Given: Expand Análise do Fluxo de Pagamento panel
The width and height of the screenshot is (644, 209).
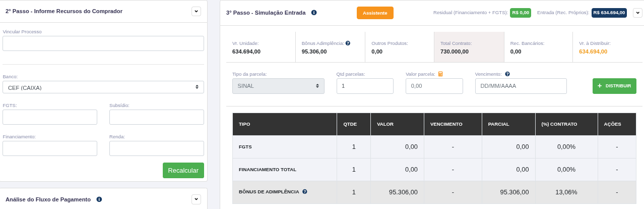Looking at the screenshot, I should (196, 199).
